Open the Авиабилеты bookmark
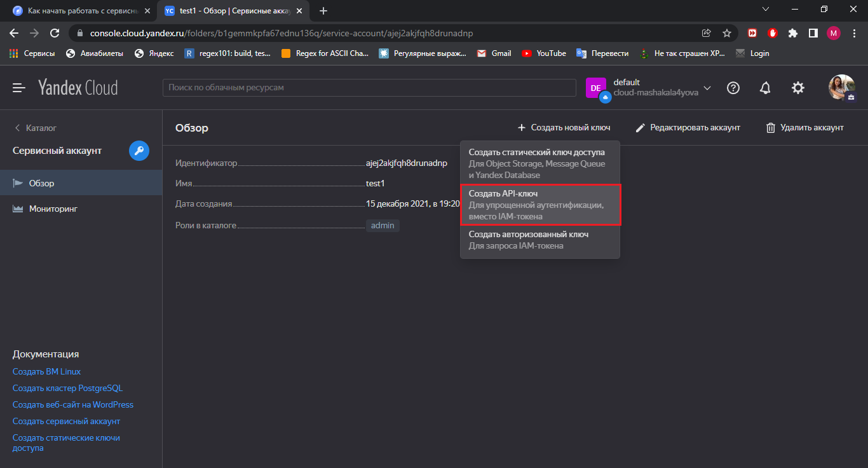Screen dimensions: 868x468 click(95, 53)
